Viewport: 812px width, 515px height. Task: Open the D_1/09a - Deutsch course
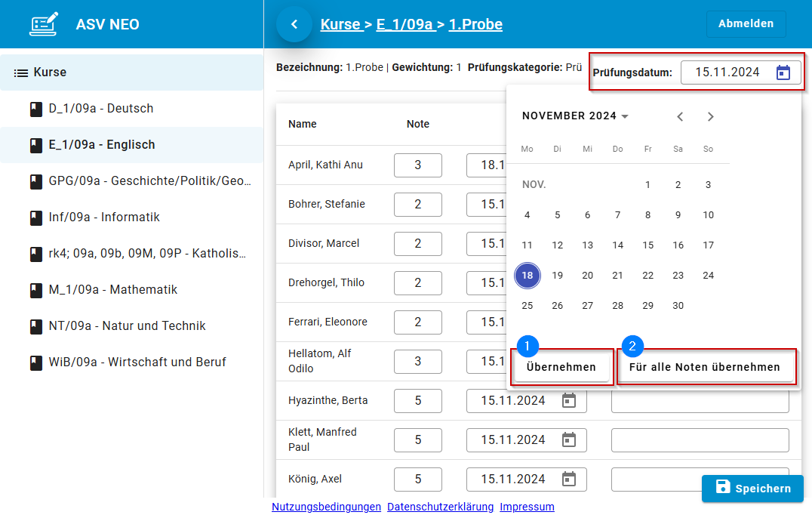(x=131, y=109)
